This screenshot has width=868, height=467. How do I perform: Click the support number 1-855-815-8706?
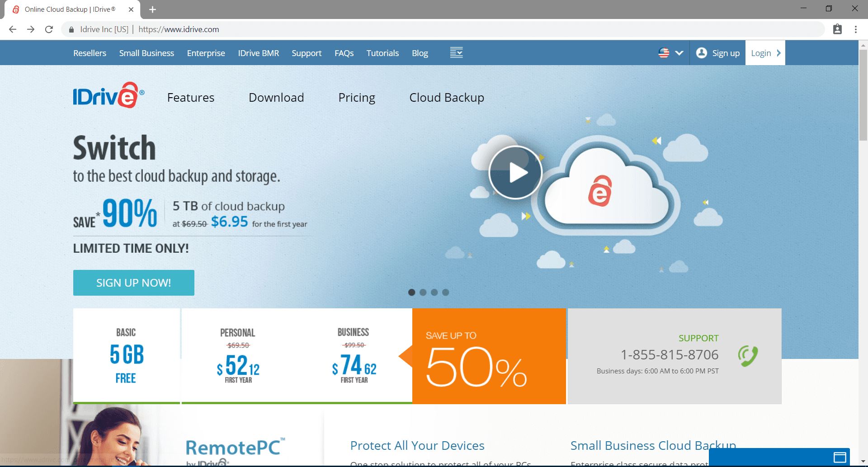[x=670, y=355]
